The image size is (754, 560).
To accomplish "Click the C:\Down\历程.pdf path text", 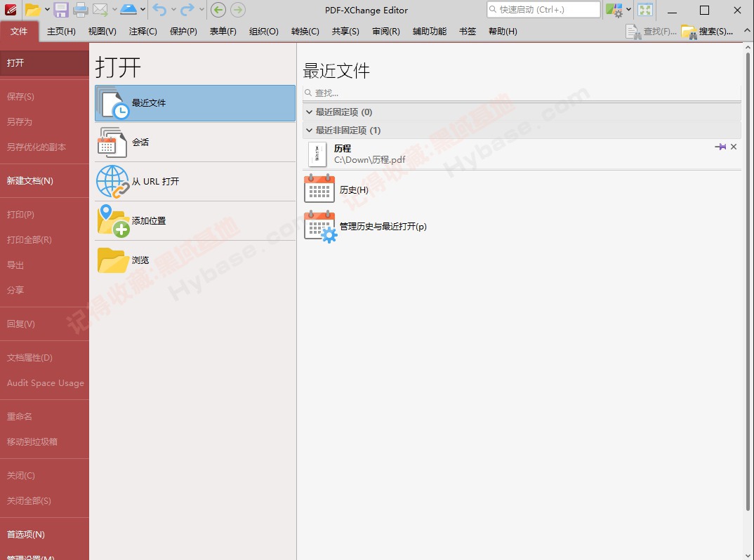I will click(x=369, y=159).
